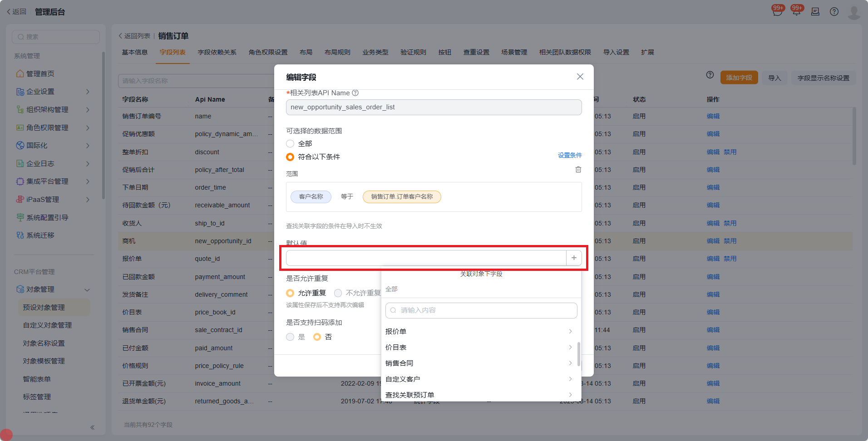868x441 pixels.
Task: Click help icon beside 添加字段 button
Action: coord(710,75)
